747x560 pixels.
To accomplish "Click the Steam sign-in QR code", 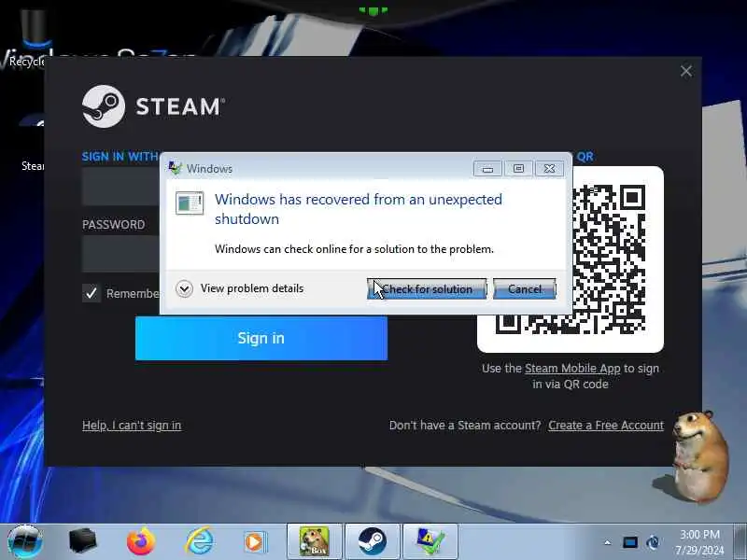I will coord(612,259).
